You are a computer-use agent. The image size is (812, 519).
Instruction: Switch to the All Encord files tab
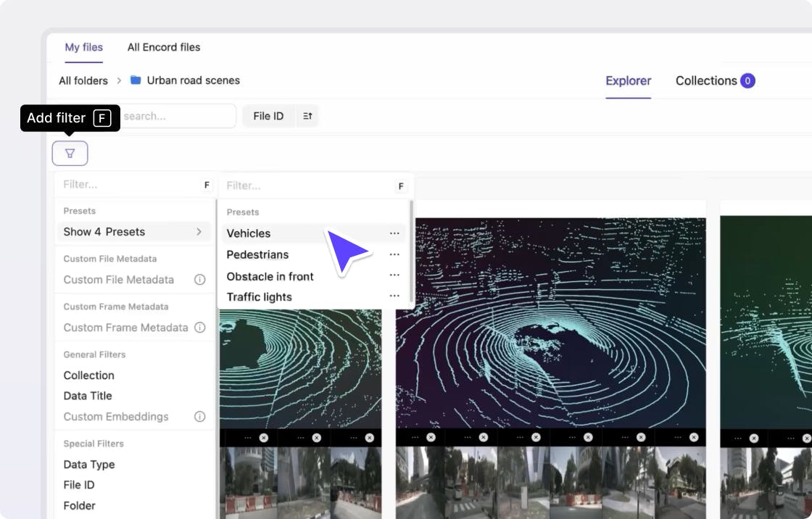(x=164, y=47)
